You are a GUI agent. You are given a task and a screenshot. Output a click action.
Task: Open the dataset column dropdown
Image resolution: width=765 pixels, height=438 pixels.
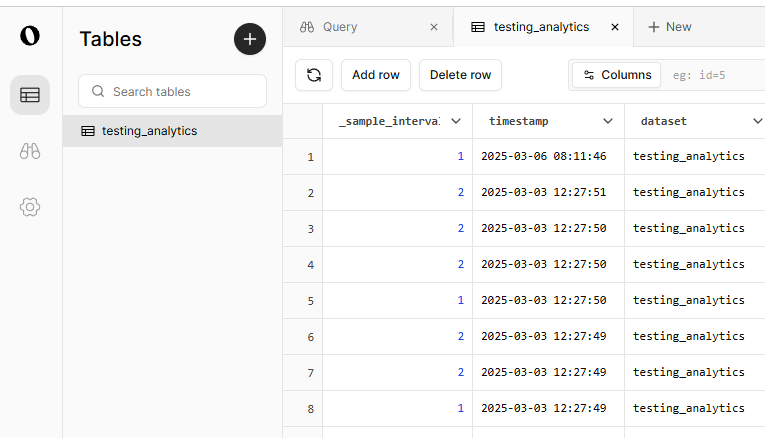tap(757, 121)
